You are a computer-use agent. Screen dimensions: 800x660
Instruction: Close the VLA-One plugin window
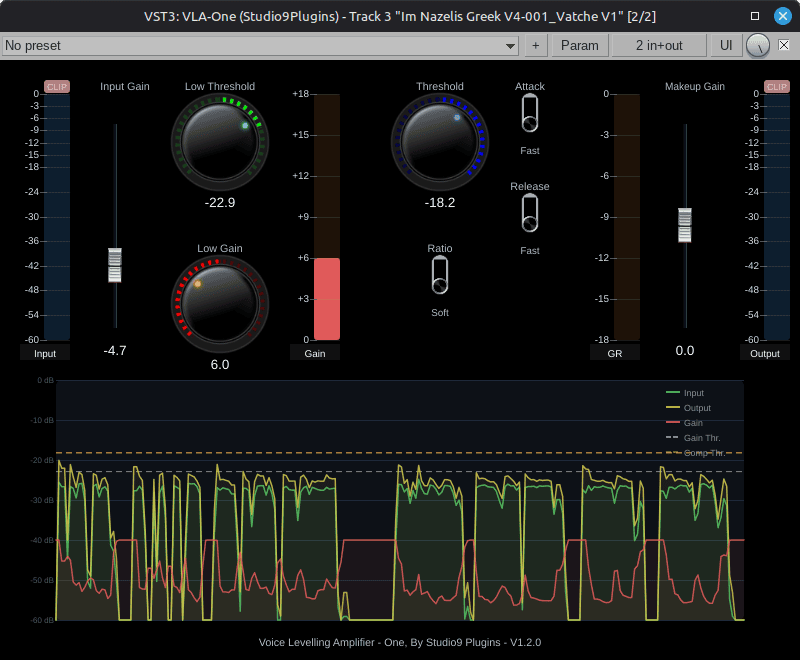point(783,16)
